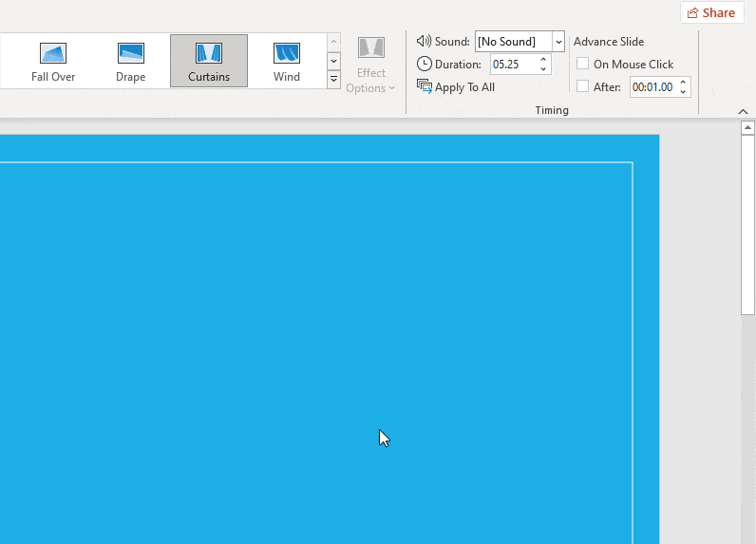Viewport: 756px width, 544px height.
Task: Collapse the ribbon with chevron
Action: [743, 111]
